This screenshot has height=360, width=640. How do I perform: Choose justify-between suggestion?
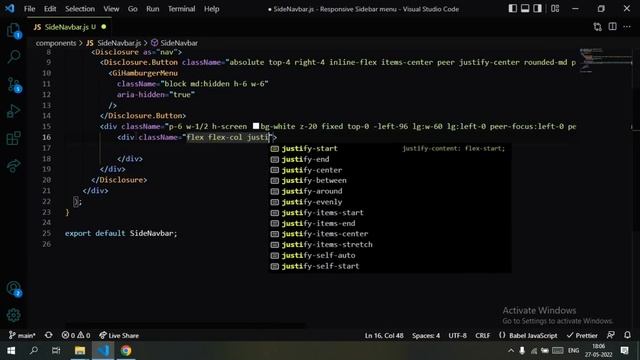(390, 180)
